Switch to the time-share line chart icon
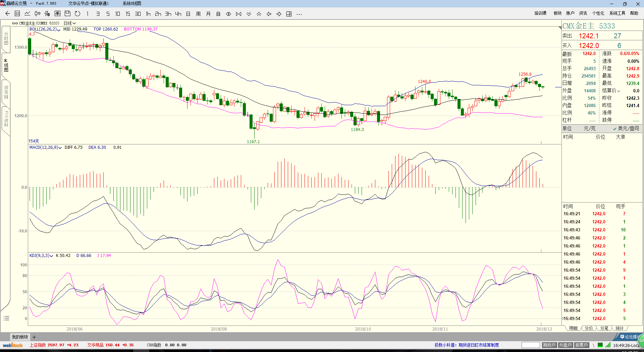 (x=28, y=14)
